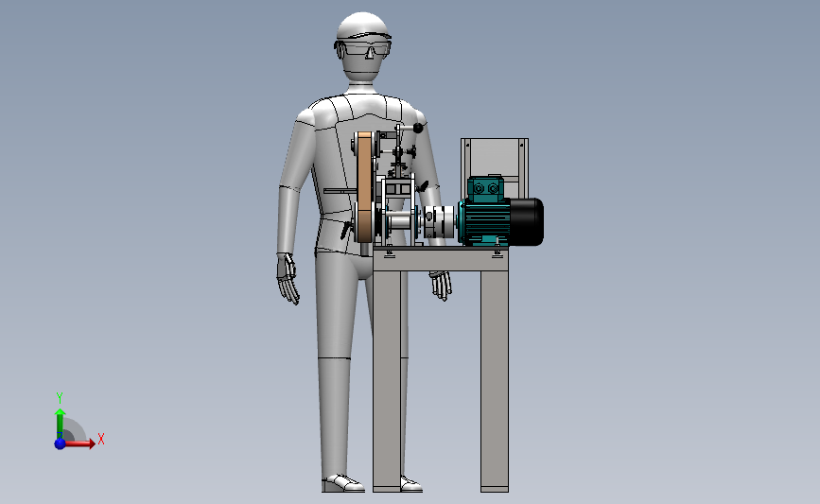
Task: Select the shaft coupling beside the motor
Action: pyautogui.click(x=439, y=221)
